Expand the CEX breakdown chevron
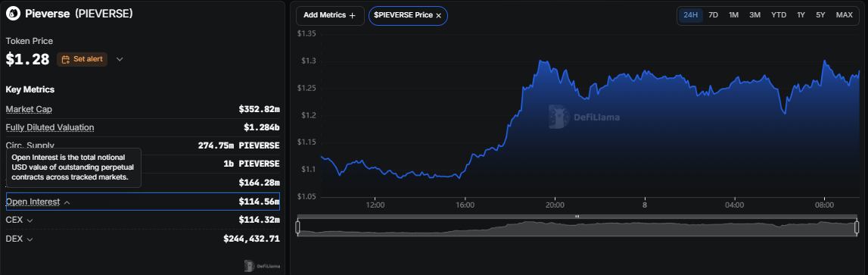868x275 pixels. coord(30,220)
